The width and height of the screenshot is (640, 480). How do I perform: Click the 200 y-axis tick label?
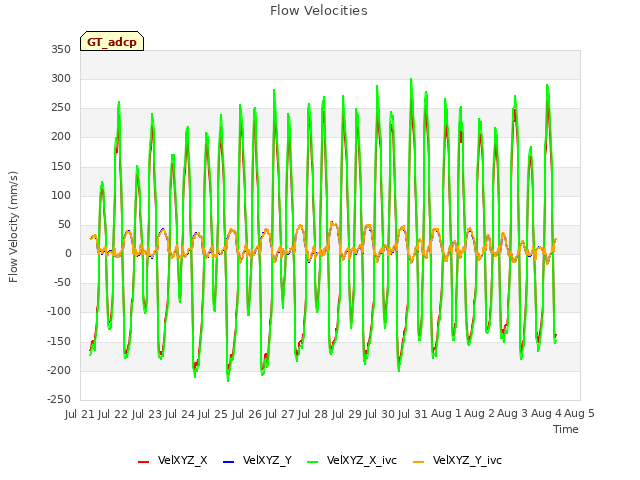(x=61, y=137)
